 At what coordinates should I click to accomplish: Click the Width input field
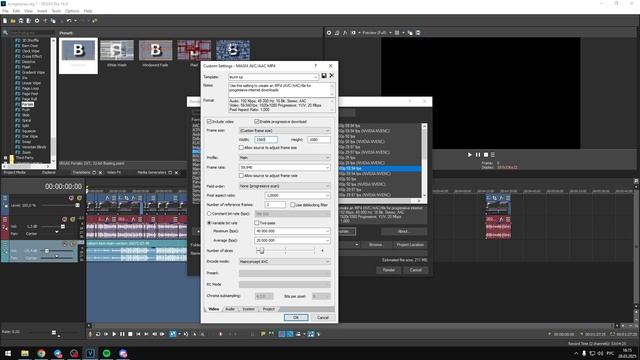(x=266, y=140)
